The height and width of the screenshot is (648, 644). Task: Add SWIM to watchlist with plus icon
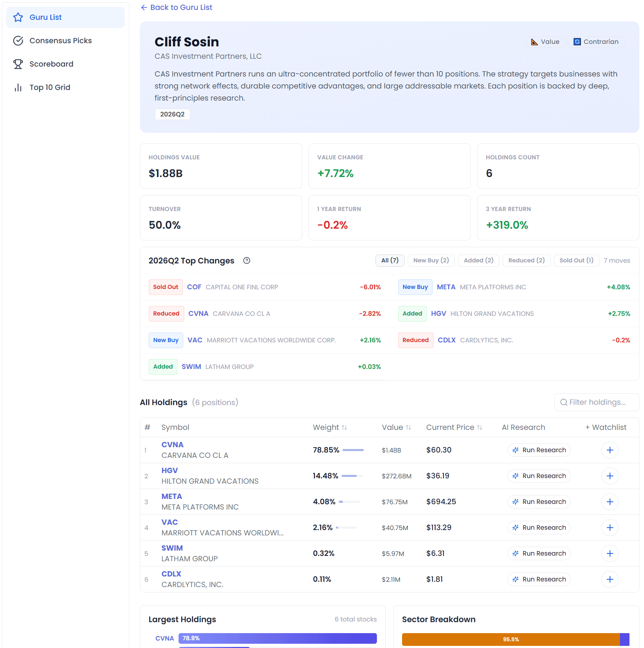(x=610, y=553)
